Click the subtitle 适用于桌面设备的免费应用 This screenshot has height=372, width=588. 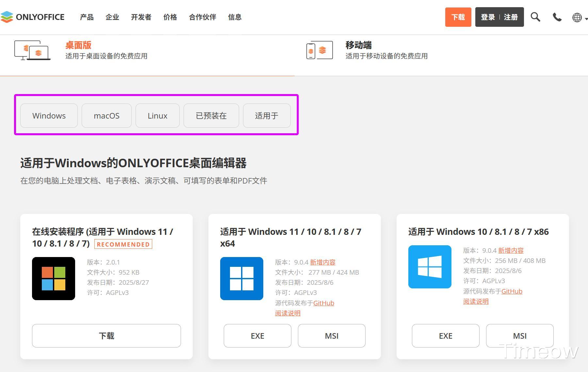[x=106, y=56]
